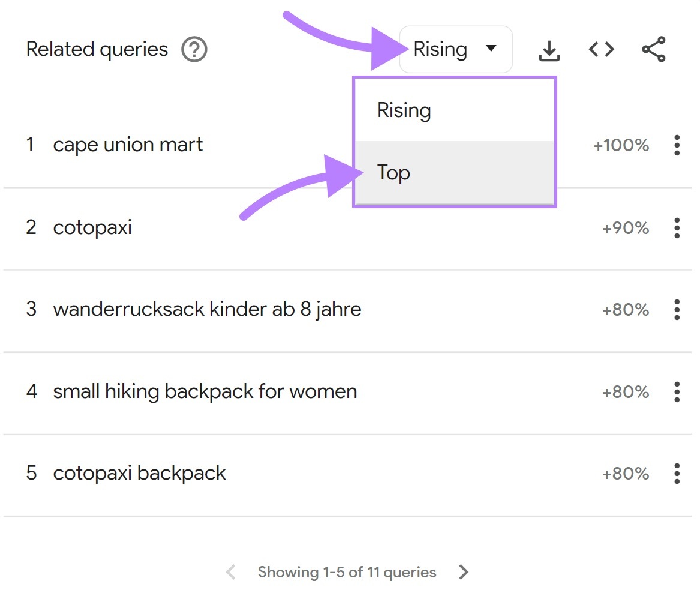Select Rising in the open menu
700x608 pixels.
coord(403,110)
